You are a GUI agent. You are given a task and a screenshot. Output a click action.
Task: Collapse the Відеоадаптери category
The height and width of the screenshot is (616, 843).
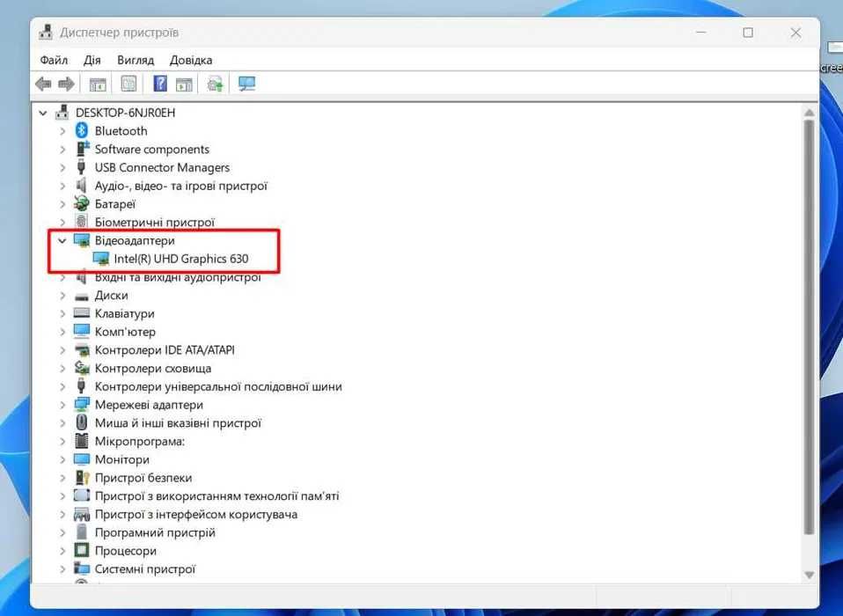pyautogui.click(x=62, y=241)
